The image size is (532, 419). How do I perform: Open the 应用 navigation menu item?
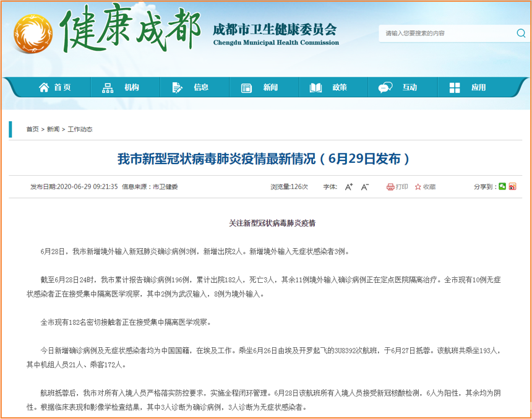(x=479, y=87)
